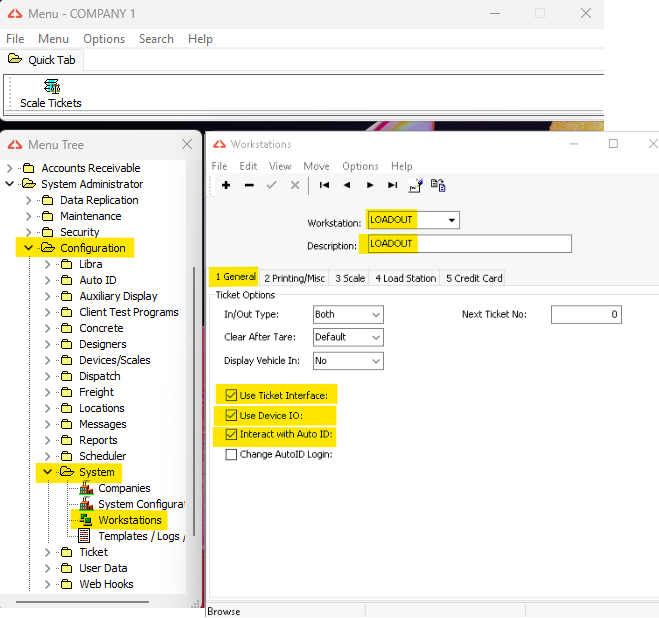Image resolution: width=659 pixels, height=618 pixels.
Task: Click the Next Ticket No field
Action: click(x=586, y=314)
